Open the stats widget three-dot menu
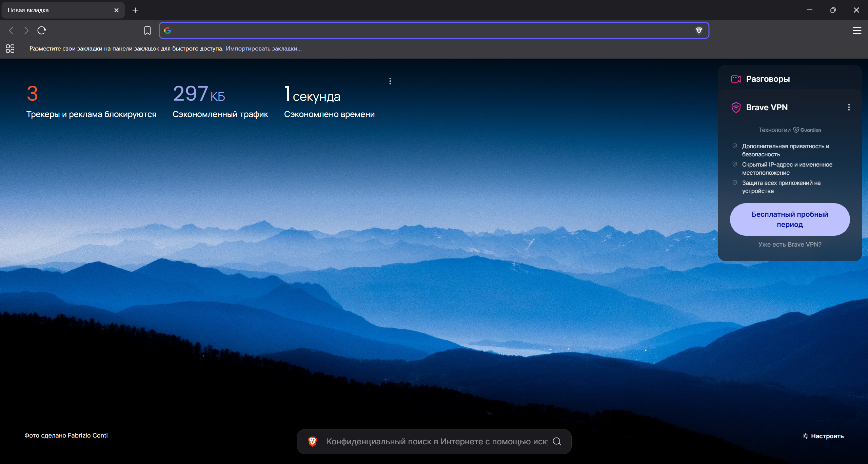The image size is (868, 464). click(x=390, y=81)
